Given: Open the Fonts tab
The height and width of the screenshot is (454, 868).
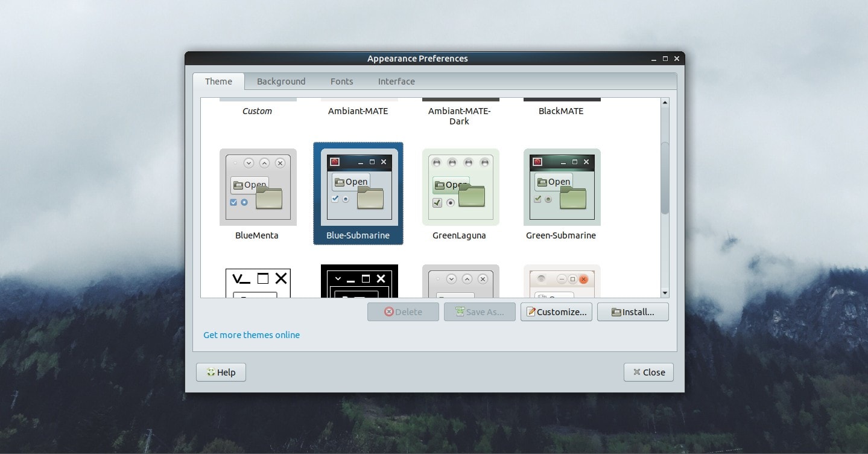Looking at the screenshot, I should pos(341,82).
